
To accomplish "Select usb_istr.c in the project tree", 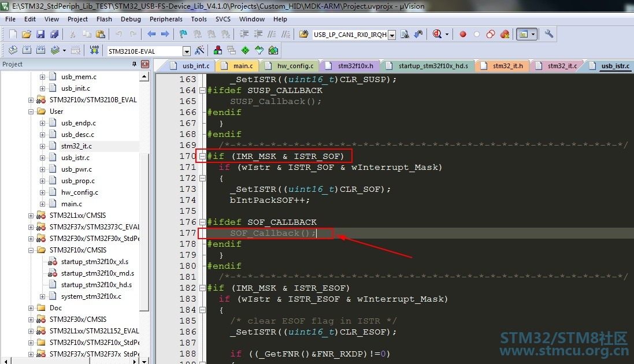I will (x=75, y=158).
